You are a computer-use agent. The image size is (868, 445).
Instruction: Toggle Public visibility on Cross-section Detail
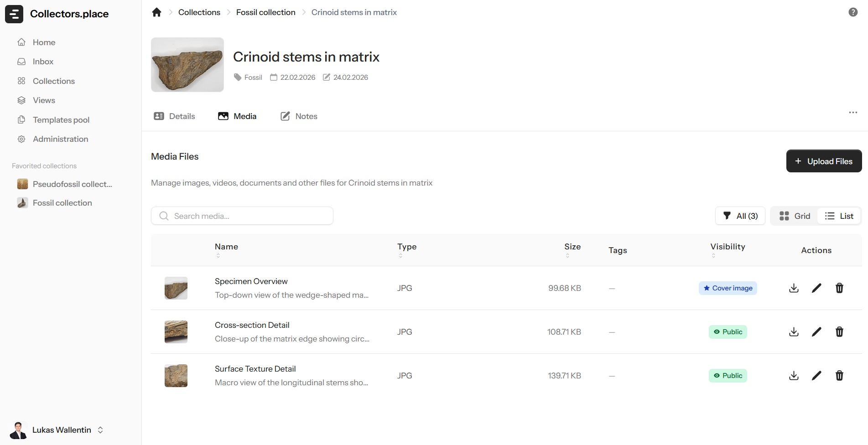pos(728,331)
